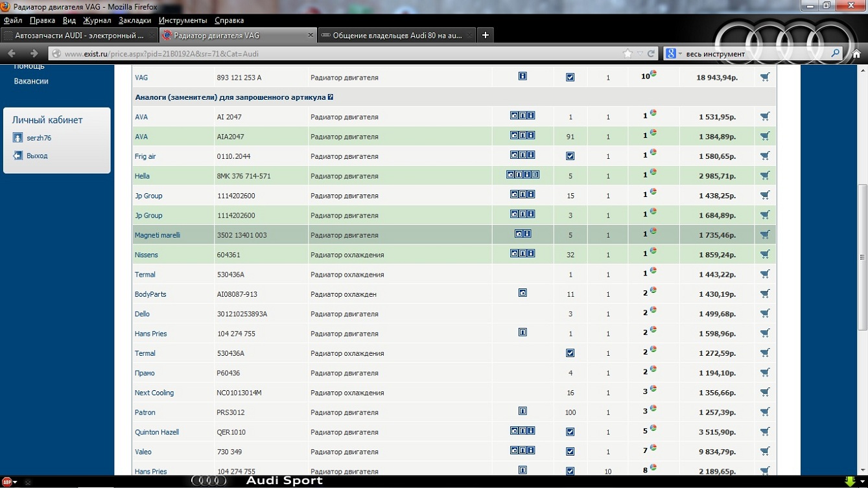Open the Закладки menu

[135, 21]
